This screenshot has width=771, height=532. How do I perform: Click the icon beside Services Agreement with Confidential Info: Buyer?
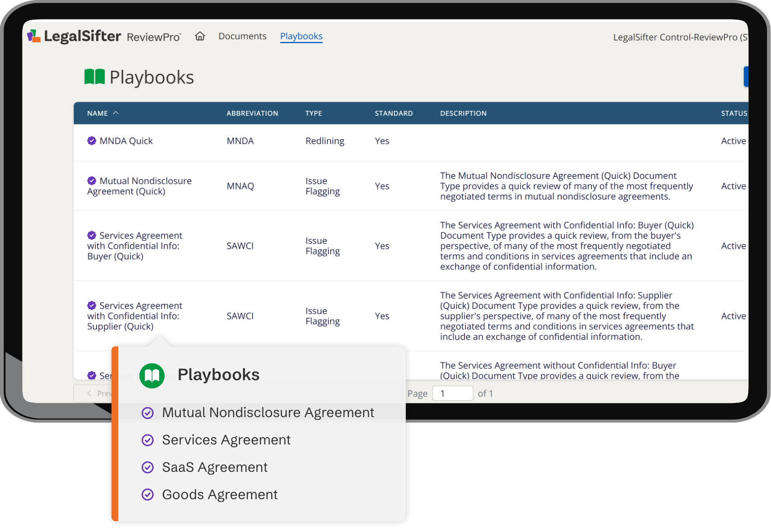92,235
